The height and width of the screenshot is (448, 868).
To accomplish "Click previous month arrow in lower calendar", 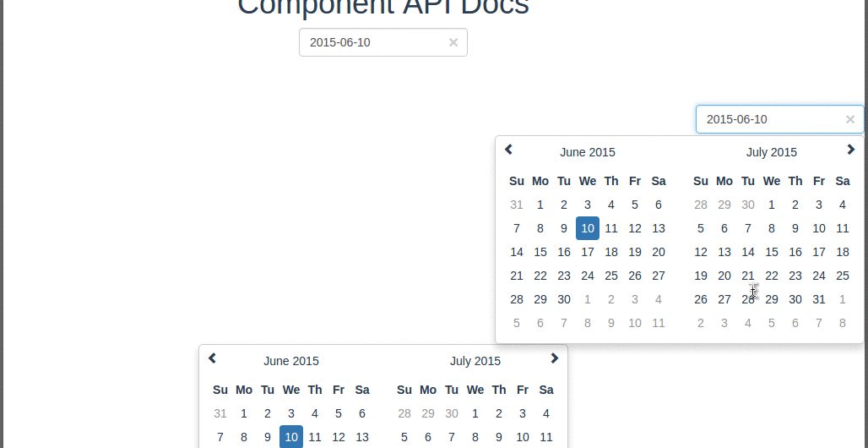I will tap(212, 358).
